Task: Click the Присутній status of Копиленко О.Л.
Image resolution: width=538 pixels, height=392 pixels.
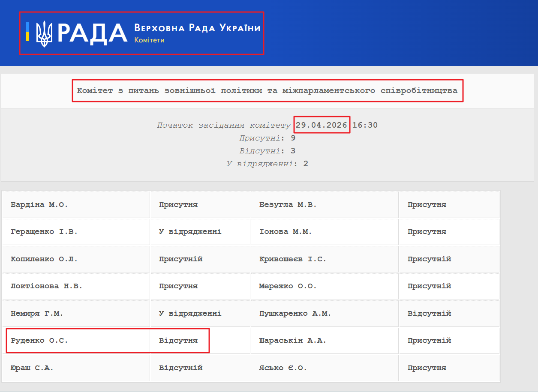Action: click(181, 259)
